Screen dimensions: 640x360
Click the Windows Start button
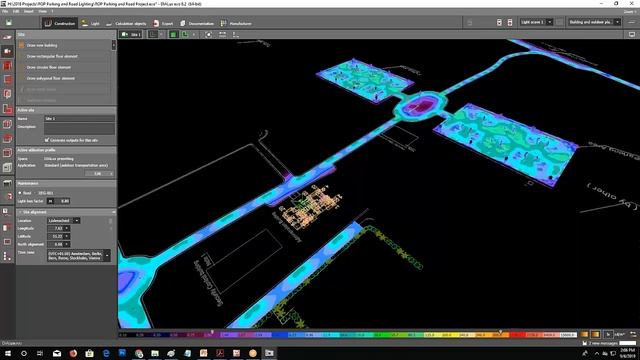[x=8, y=353]
